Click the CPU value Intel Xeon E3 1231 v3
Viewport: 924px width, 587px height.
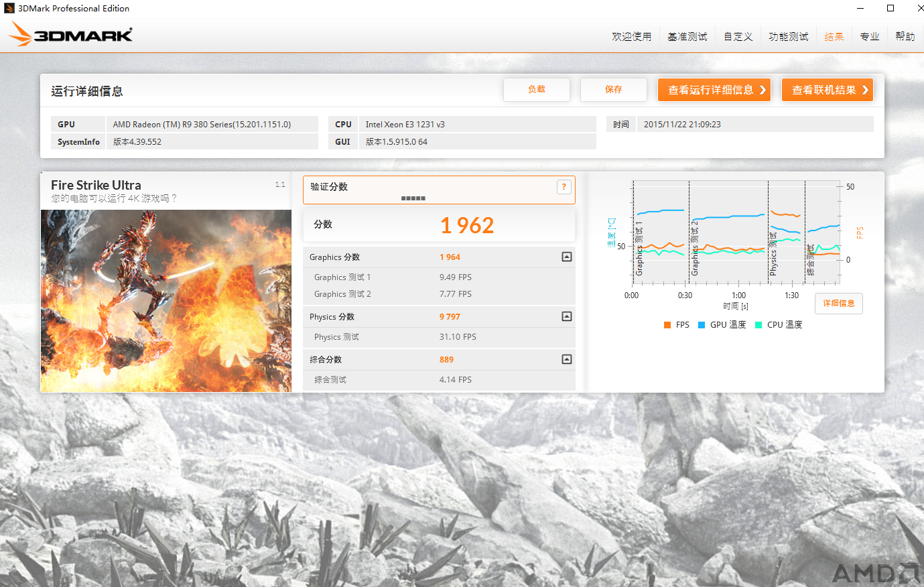[x=405, y=125]
